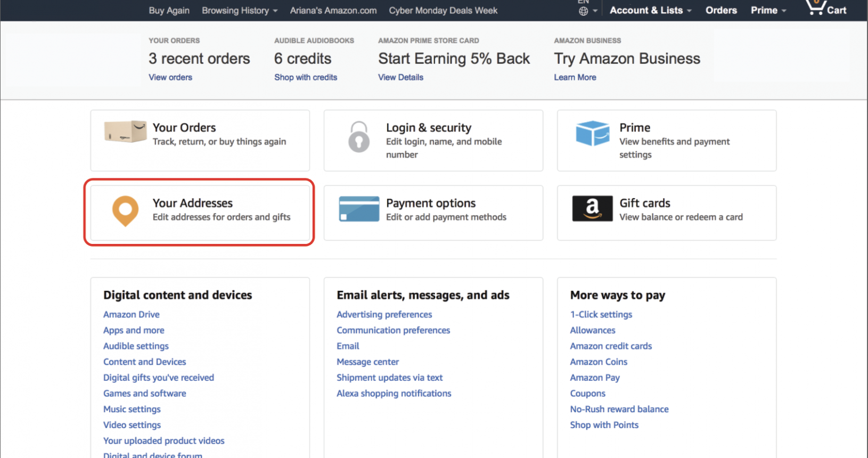The width and height of the screenshot is (868, 458).
Task: Open Music settings link
Action: pos(132,410)
